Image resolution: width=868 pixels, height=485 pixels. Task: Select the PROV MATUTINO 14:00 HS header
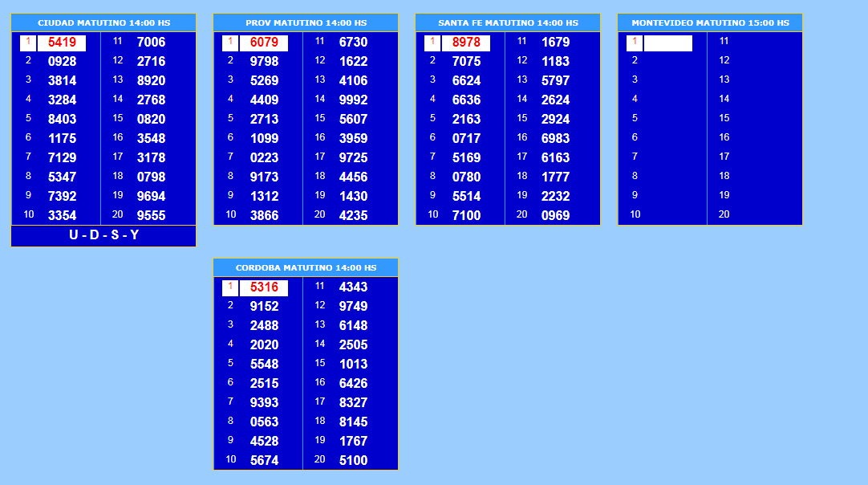[306, 23]
